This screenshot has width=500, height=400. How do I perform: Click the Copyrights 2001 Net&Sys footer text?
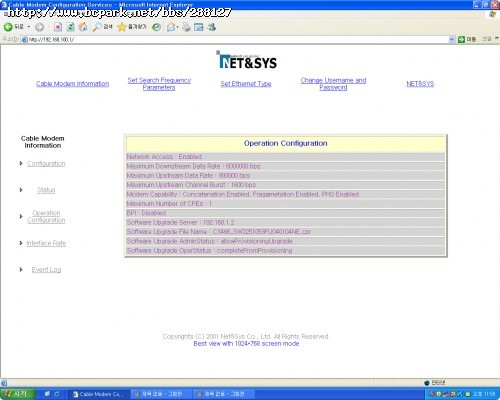click(x=246, y=336)
